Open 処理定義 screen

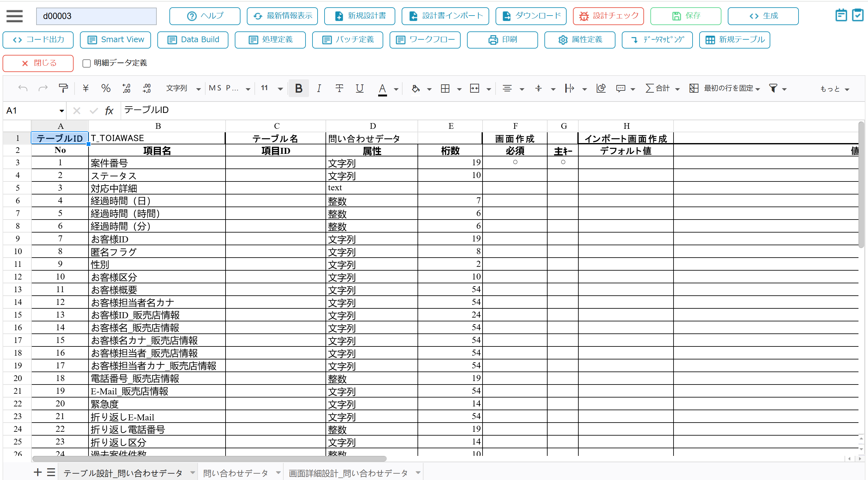[x=270, y=40]
